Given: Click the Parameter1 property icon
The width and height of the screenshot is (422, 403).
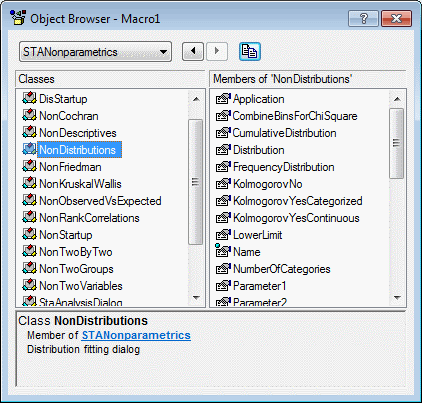Looking at the screenshot, I should 223,286.
